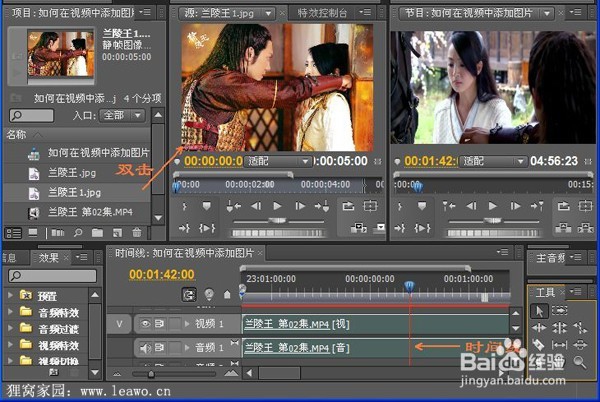The height and width of the screenshot is (402, 600).
Task: Click New Item icon in project panel
Action: point(117,233)
